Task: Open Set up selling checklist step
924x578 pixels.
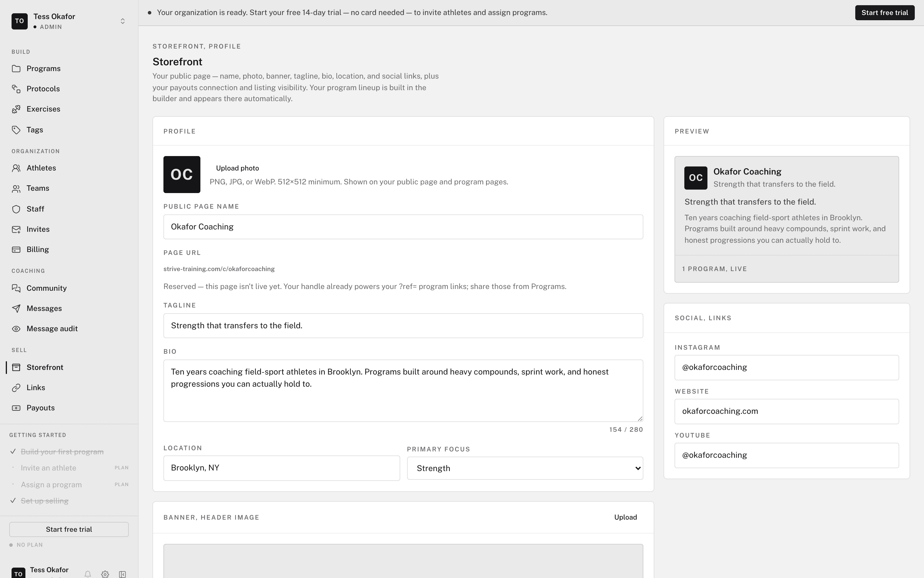Action: (45, 501)
